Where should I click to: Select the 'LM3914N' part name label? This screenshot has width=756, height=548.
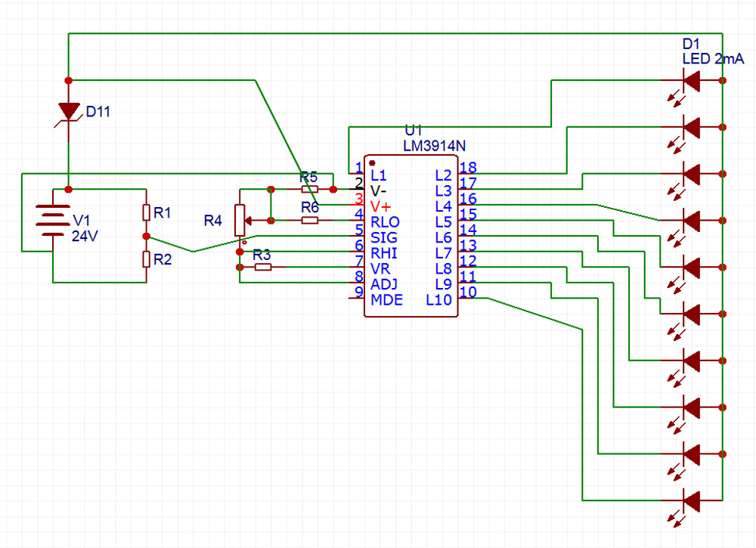[434, 146]
